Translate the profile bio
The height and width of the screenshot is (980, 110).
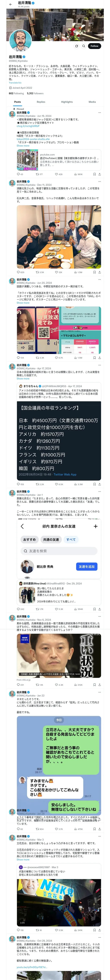tap(15, 82)
